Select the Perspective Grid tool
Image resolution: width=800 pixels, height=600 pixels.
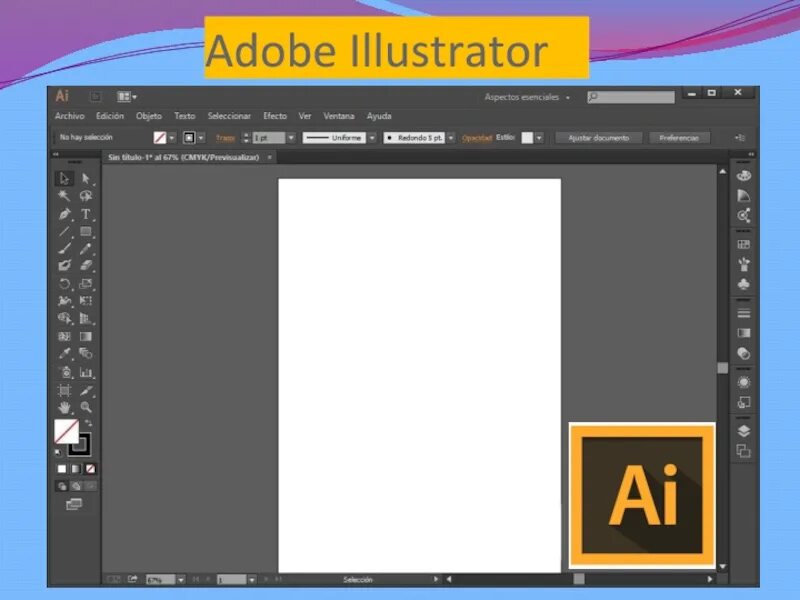[x=86, y=318]
